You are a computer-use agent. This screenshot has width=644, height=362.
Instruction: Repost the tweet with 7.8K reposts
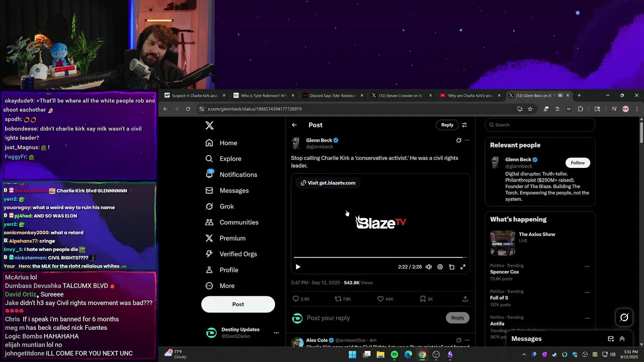[x=343, y=299]
